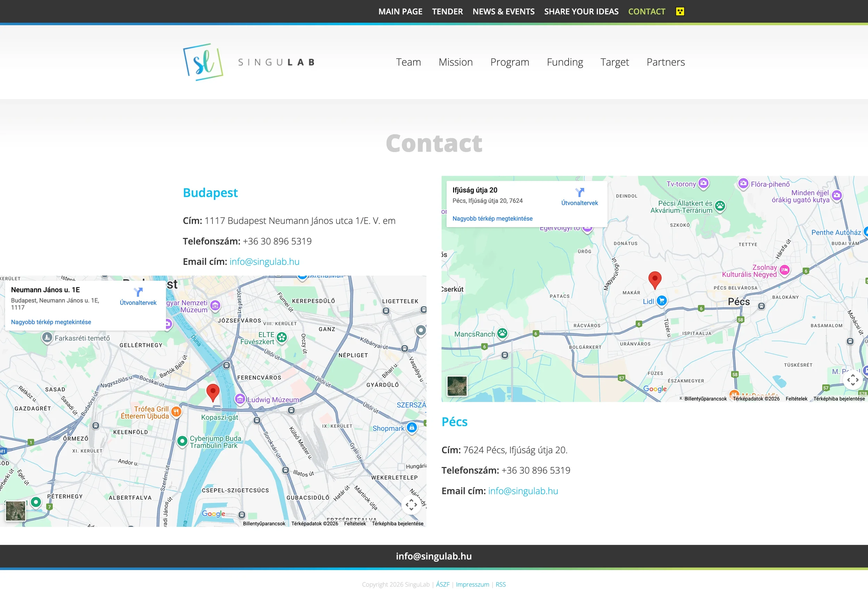Open the TENDER menu item
The image size is (868, 599).
tap(447, 11)
